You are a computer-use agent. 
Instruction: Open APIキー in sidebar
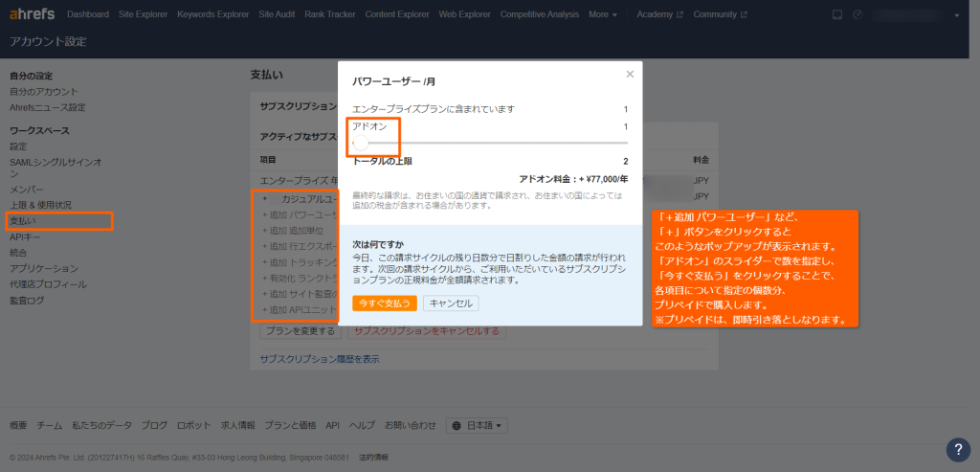25,236
